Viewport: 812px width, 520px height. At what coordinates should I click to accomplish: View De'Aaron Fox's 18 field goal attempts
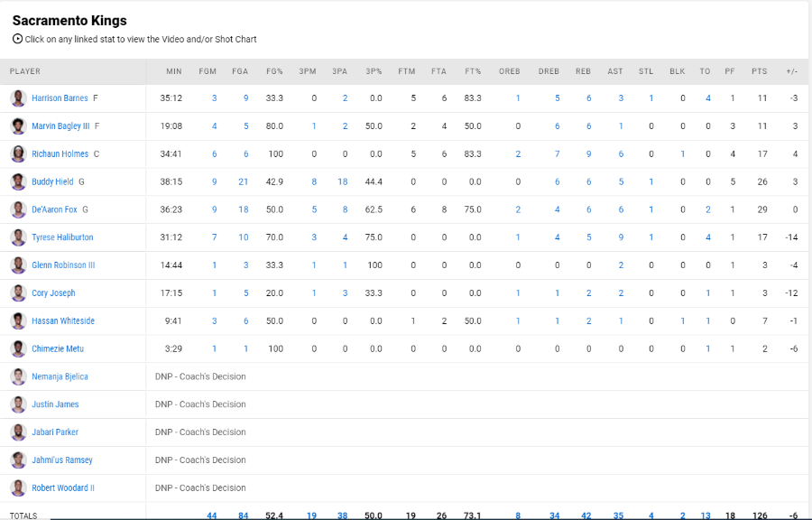click(244, 209)
